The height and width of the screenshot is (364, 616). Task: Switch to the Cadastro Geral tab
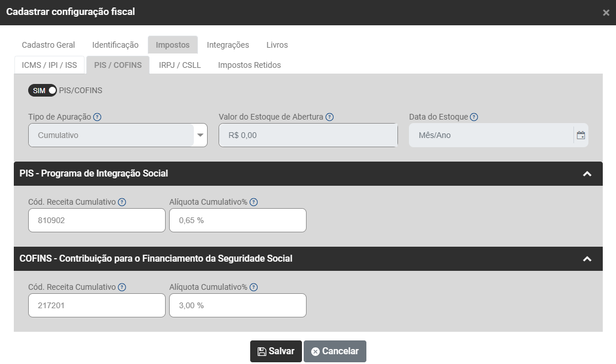pos(48,45)
